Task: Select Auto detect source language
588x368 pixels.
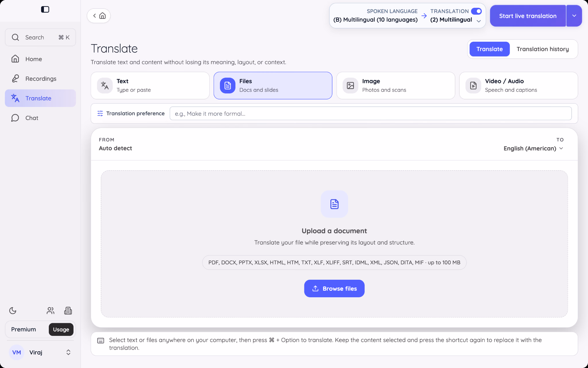Action: [115, 148]
